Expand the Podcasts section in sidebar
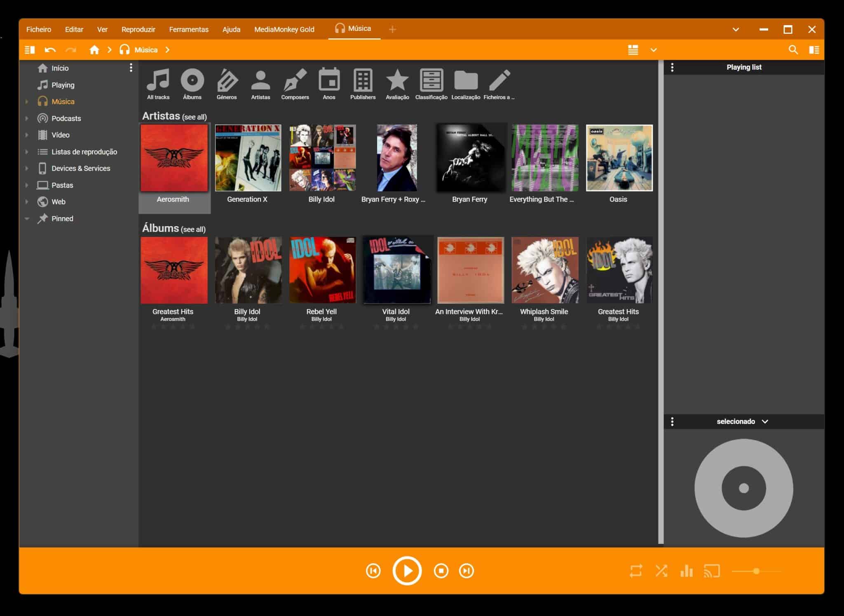Viewport: 844px width, 616px height. tap(27, 118)
